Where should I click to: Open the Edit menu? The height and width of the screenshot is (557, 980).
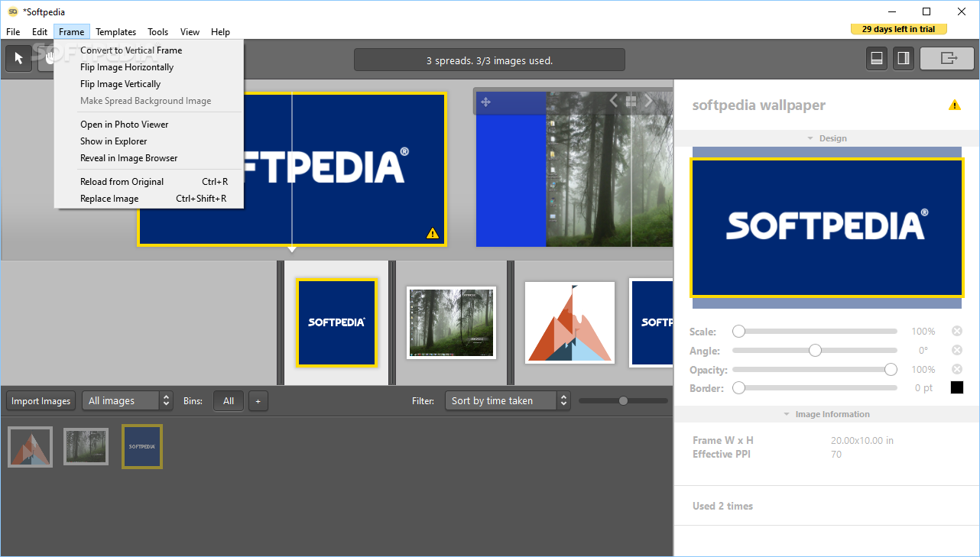40,32
